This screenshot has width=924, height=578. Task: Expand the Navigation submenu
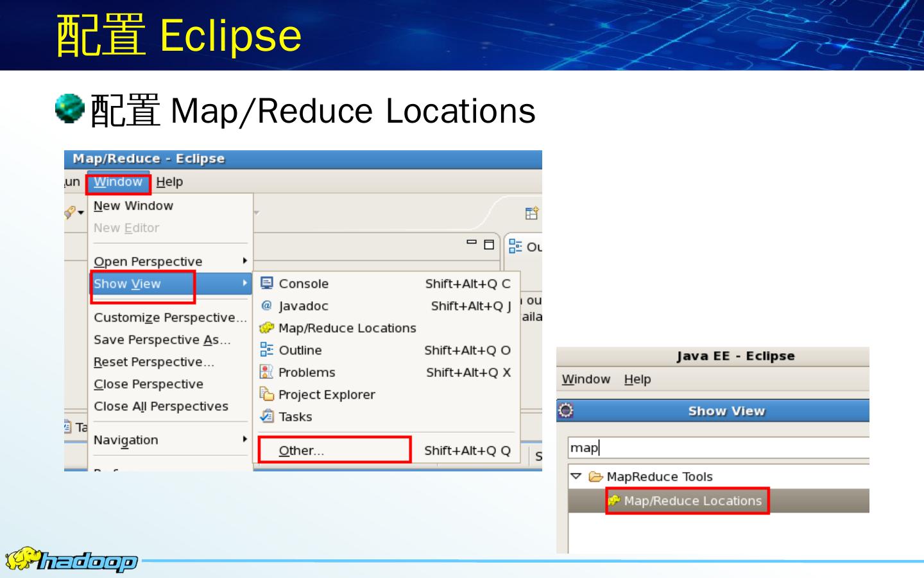click(x=170, y=440)
